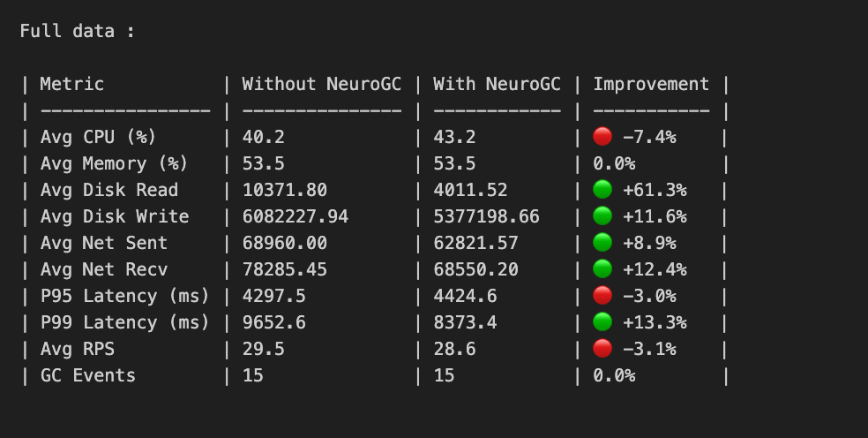The height and width of the screenshot is (438, 868).
Task: Click the red circle in Avg RPS row
Action: [602, 349]
